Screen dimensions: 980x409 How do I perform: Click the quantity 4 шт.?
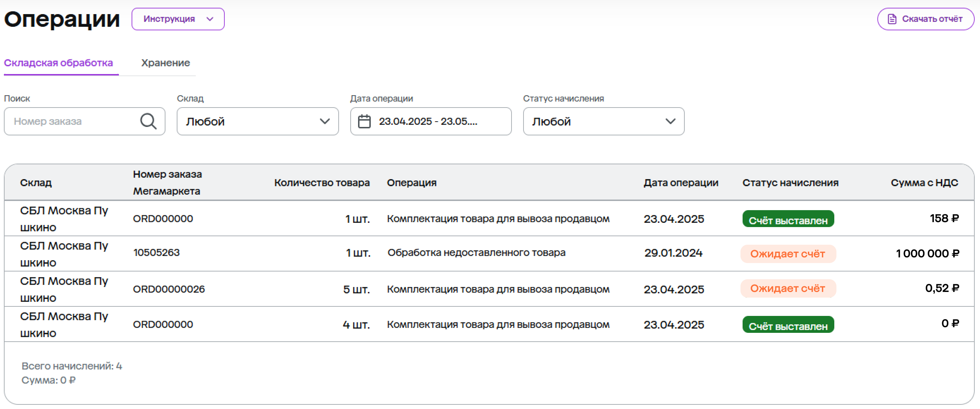(x=356, y=325)
